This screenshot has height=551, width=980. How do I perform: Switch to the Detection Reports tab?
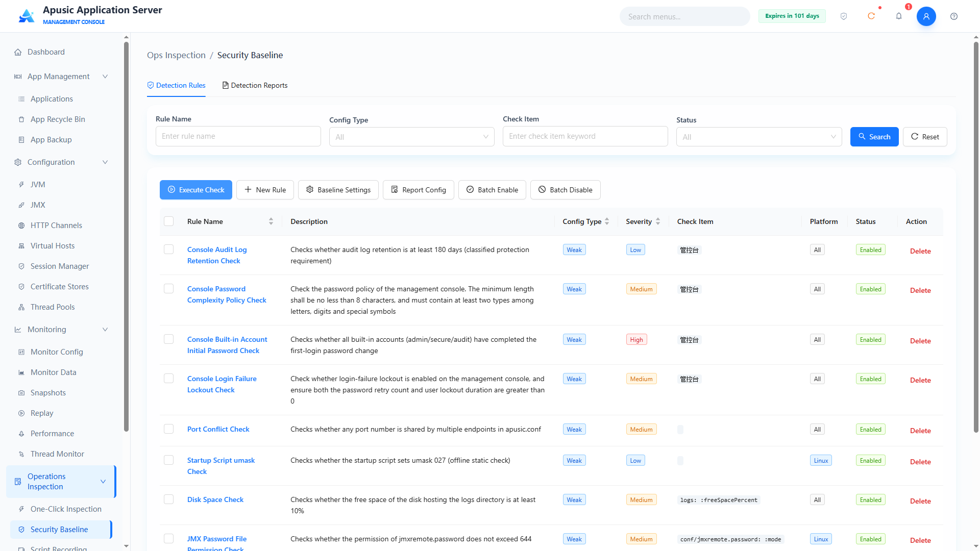255,85
